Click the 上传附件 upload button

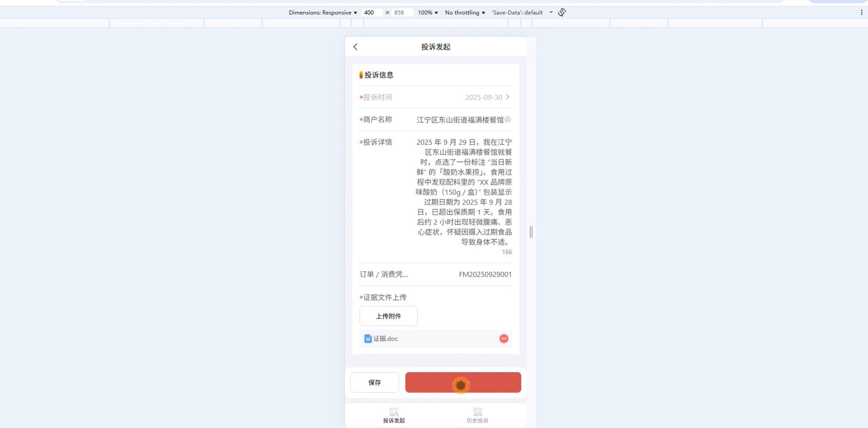pyautogui.click(x=388, y=316)
